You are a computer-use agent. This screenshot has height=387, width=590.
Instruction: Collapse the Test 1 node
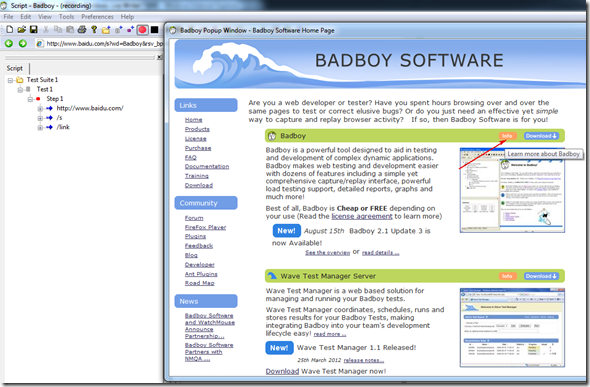coord(20,90)
